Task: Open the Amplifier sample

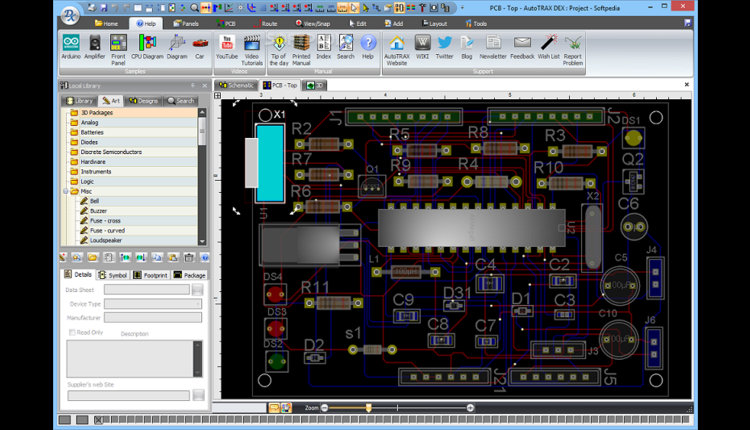Action: [x=95, y=47]
